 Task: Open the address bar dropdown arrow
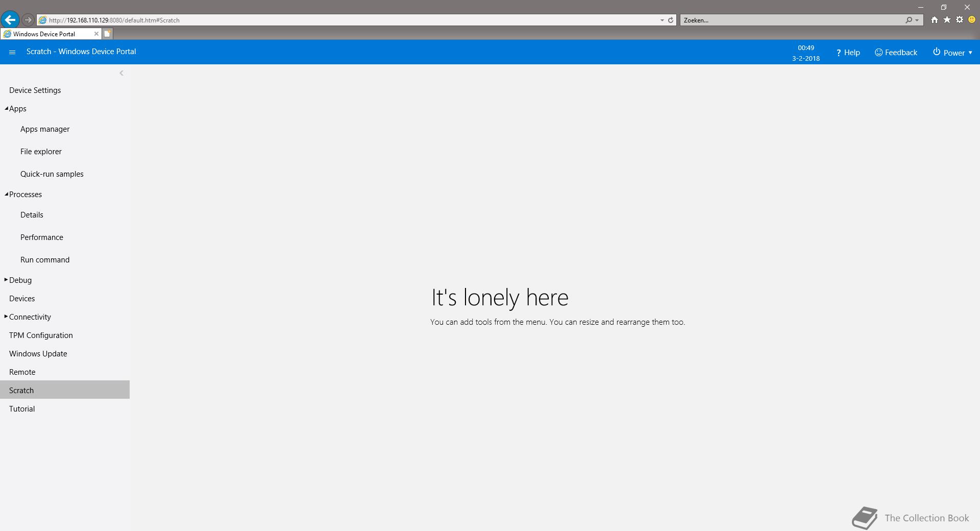point(662,20)
